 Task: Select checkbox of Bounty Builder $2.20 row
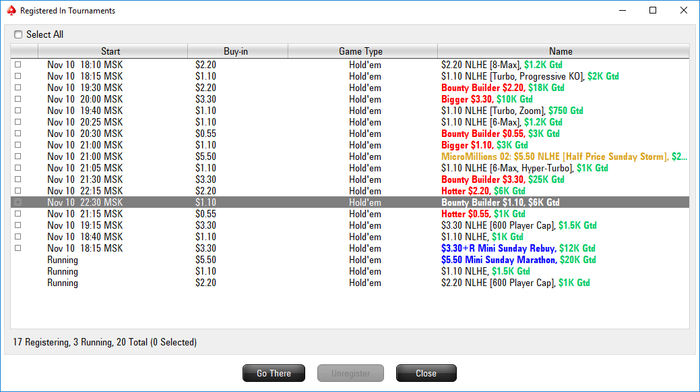click(18, 88)
